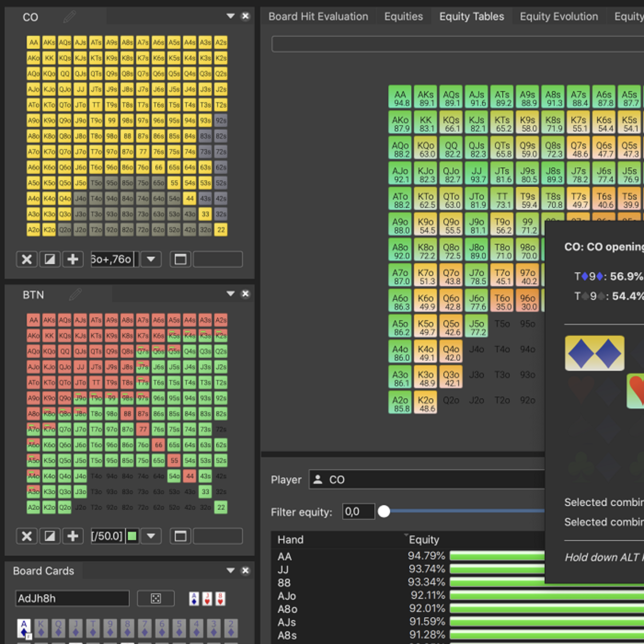
Task: Click the window icon under CO range
Action: pos(180,259)
